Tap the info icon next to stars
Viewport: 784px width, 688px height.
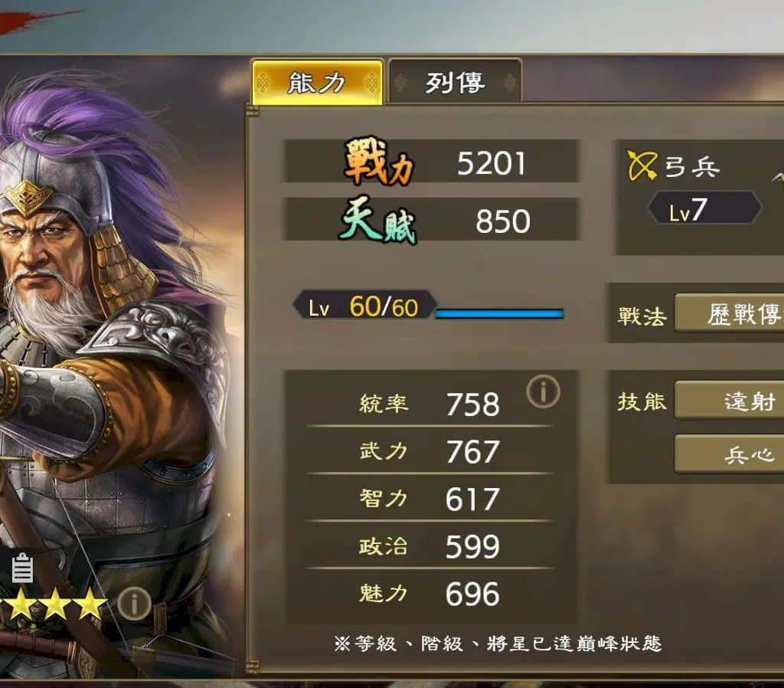coord(134,604)
